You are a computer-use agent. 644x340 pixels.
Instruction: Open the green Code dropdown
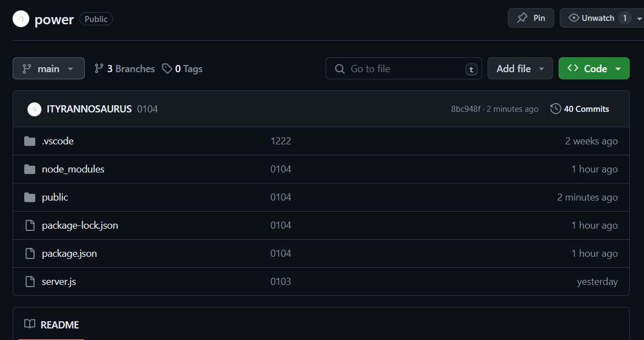click(594, 68)
